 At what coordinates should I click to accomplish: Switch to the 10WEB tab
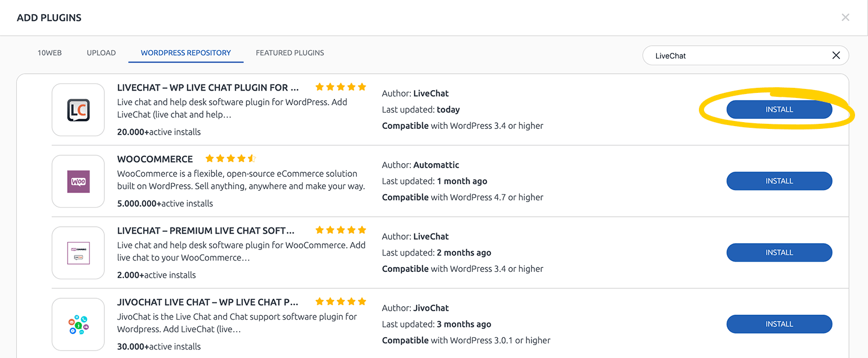pyautogui.click(x=50, y=52)
